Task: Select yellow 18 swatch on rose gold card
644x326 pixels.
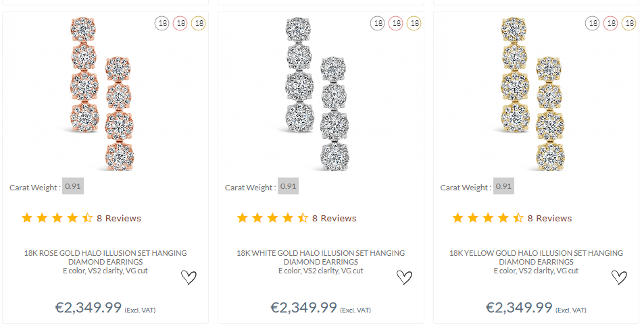Action: pos(199,24)
